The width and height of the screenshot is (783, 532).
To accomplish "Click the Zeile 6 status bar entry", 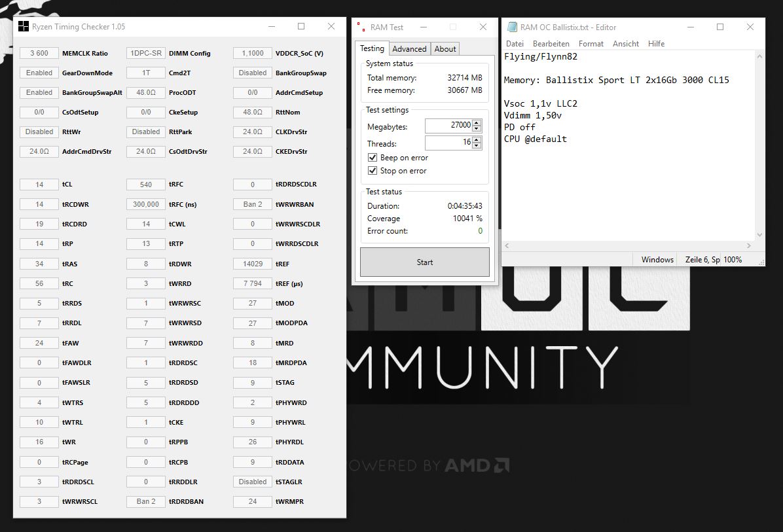I will 702,260.
